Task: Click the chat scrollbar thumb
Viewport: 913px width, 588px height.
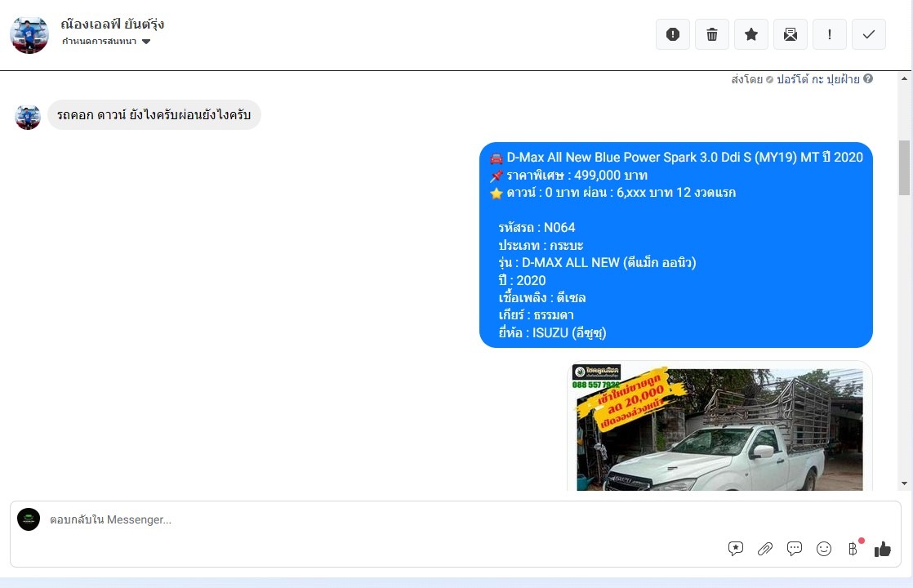Action: point(904,167)
